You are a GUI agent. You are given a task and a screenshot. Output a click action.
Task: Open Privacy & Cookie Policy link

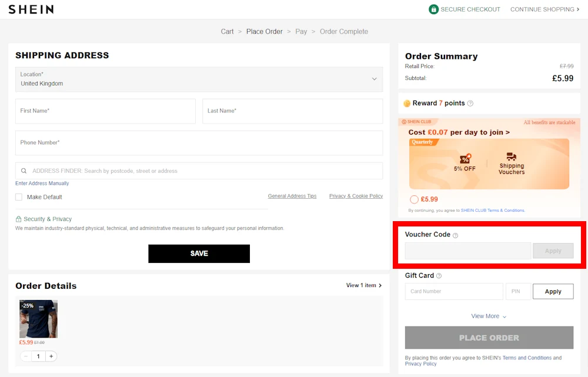tap(356, 196)
